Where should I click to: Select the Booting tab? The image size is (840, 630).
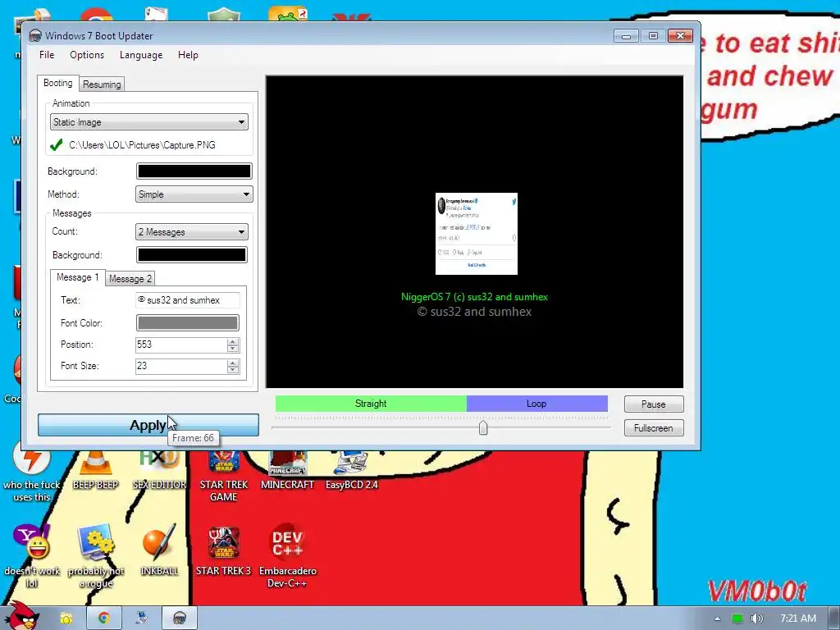[58, 83]
